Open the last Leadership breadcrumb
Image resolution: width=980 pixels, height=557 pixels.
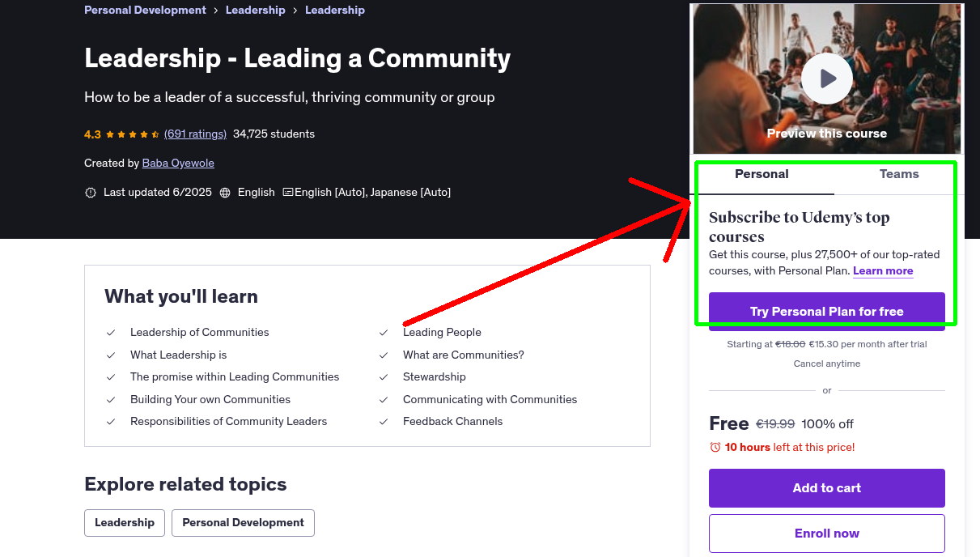coord(335,10)
